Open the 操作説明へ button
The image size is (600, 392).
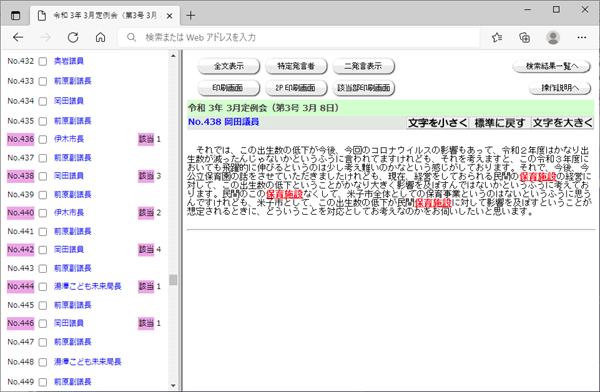tap(559, 88)
